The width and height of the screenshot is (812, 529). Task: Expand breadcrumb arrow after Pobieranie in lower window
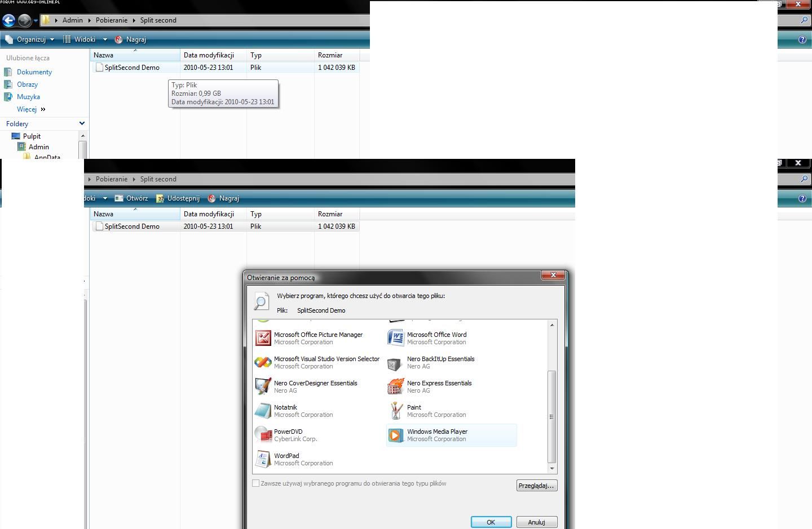(134, 179)
